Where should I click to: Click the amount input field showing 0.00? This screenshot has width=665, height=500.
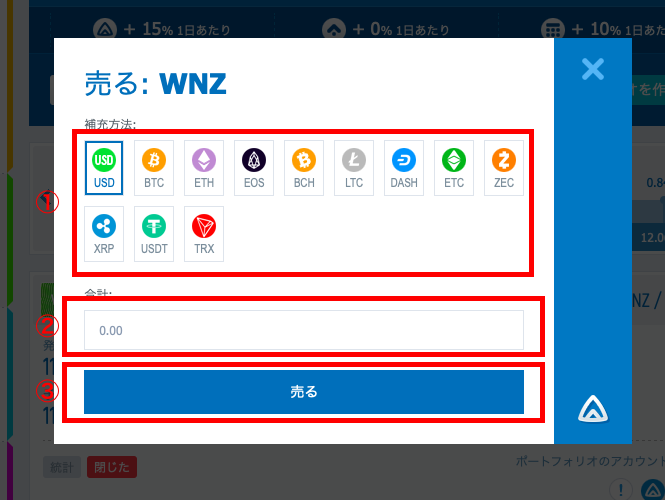(x=304, y=330)
